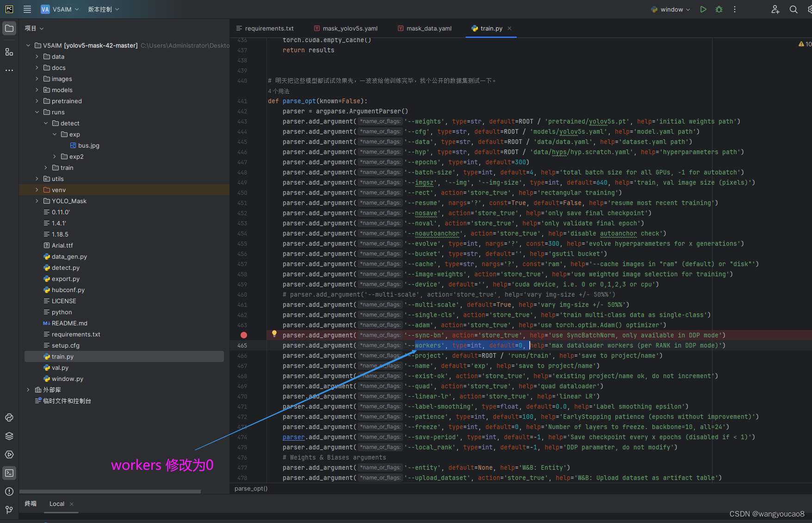Open the 版本控制 dropdown
Image resolution: width=812 pixels, height=523 pixels.
(103, 9)
